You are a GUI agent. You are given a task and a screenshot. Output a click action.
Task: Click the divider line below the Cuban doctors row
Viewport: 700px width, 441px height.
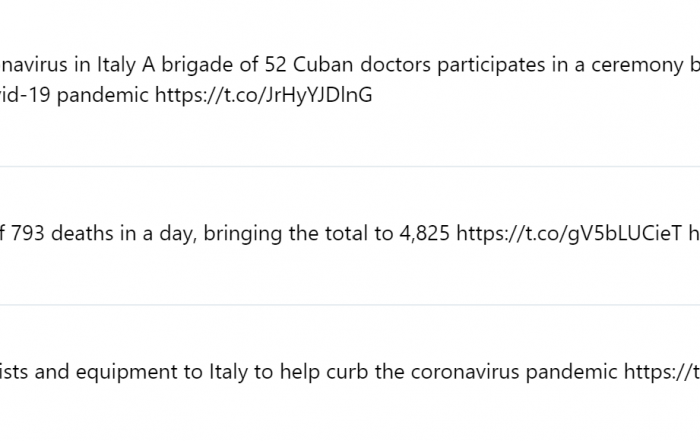(350, 166)
